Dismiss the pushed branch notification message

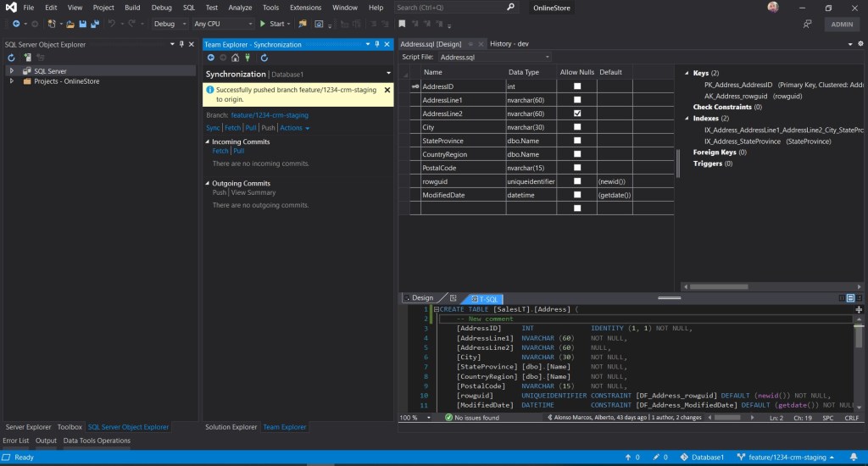[x=387, y=89]
